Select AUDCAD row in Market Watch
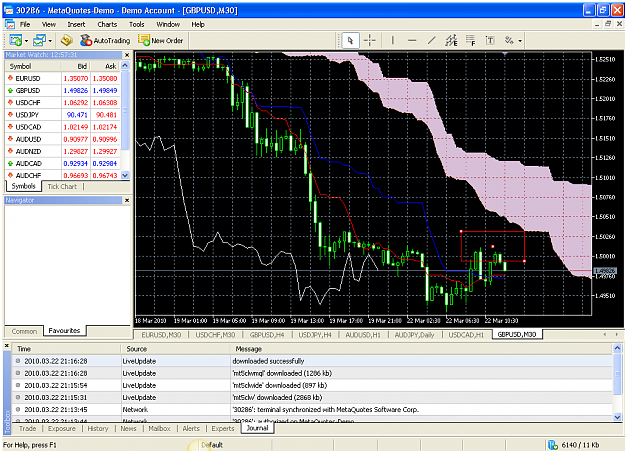Screen dimensions: 625x451 coord(62,163)
